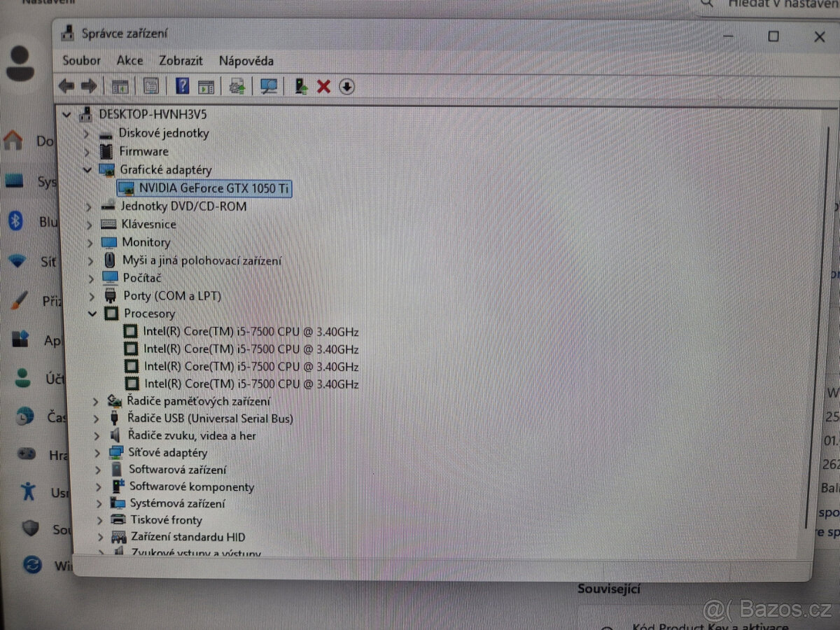Click the Bluetooth icon in the Settings sidebar
The width and height of the screenshot is (840, 630).
(17, 222)
